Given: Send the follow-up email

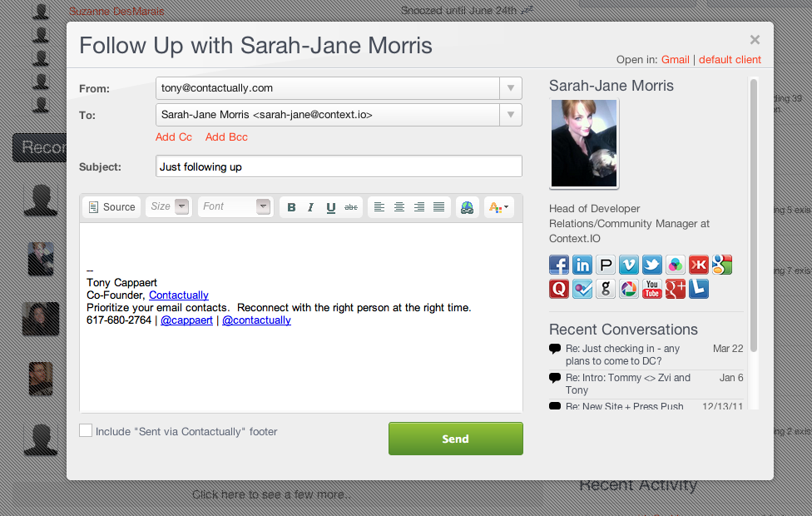Looking at the screenshot, I should click(x=456, y=439).
